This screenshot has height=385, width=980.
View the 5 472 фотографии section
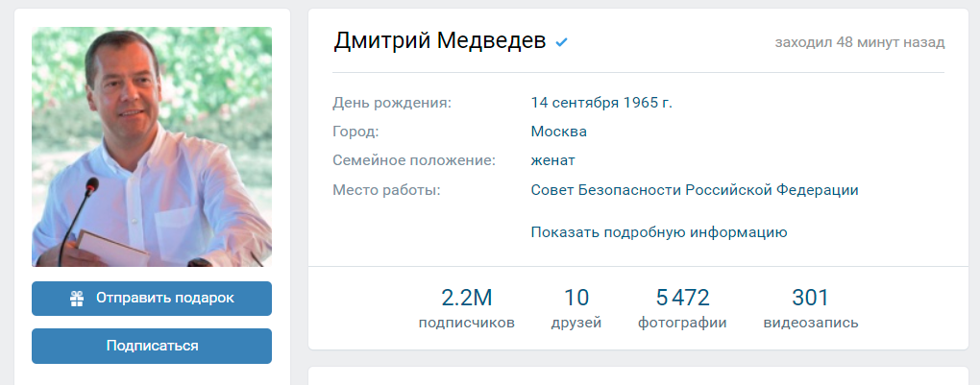[682, 308]
